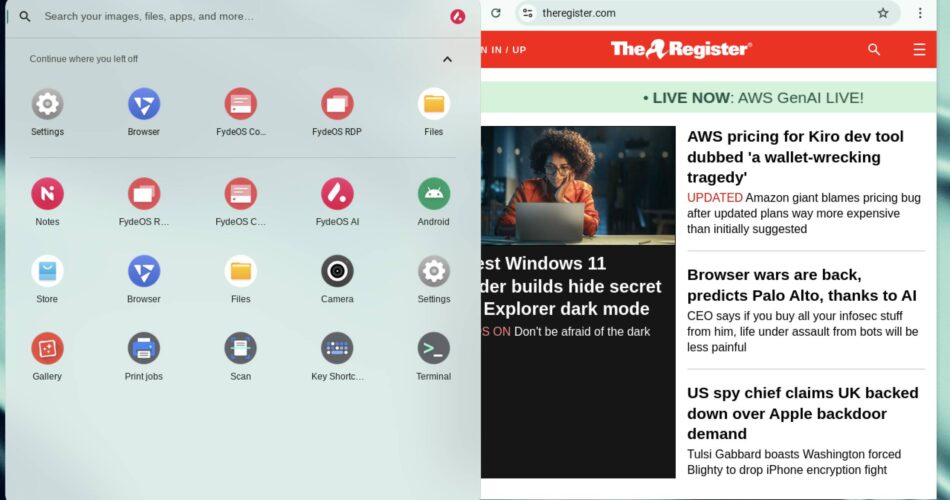Screen dimensions: 950x500
Task: Click the 'Continue where you left off' label
Action: pos(84,59)
